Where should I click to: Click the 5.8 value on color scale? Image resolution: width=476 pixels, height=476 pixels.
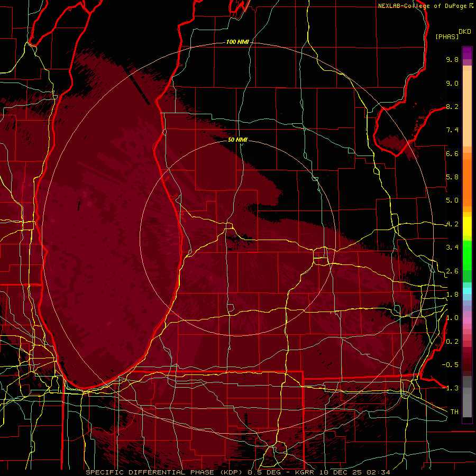[x=452, y=177]
